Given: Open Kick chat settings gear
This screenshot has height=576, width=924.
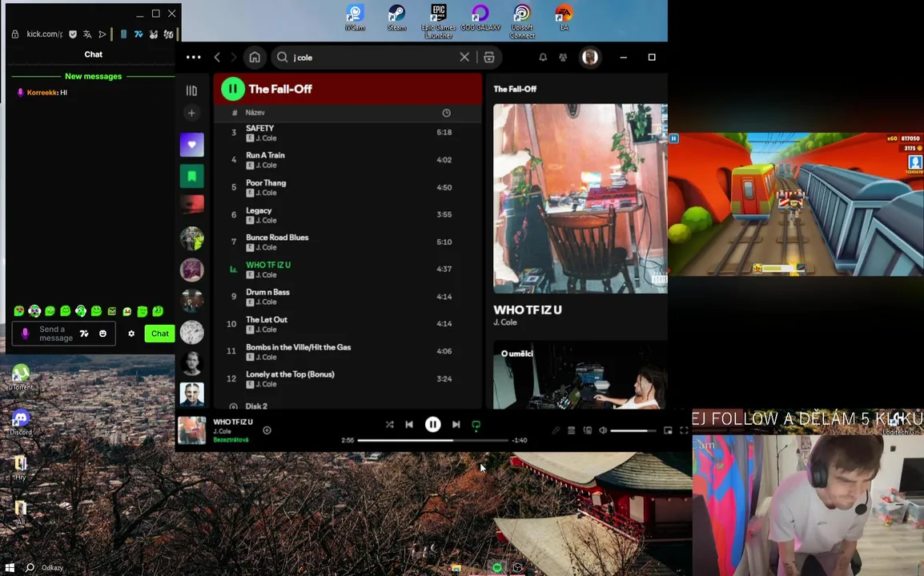Looking at the screenshot, I should pyautogui.click(x=131, y=334).
